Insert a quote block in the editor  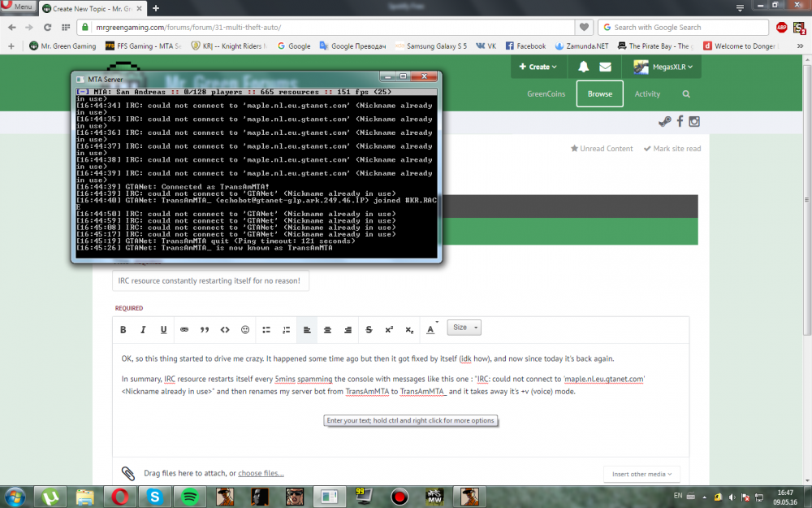pyautogui.click(x=205, y=329)
